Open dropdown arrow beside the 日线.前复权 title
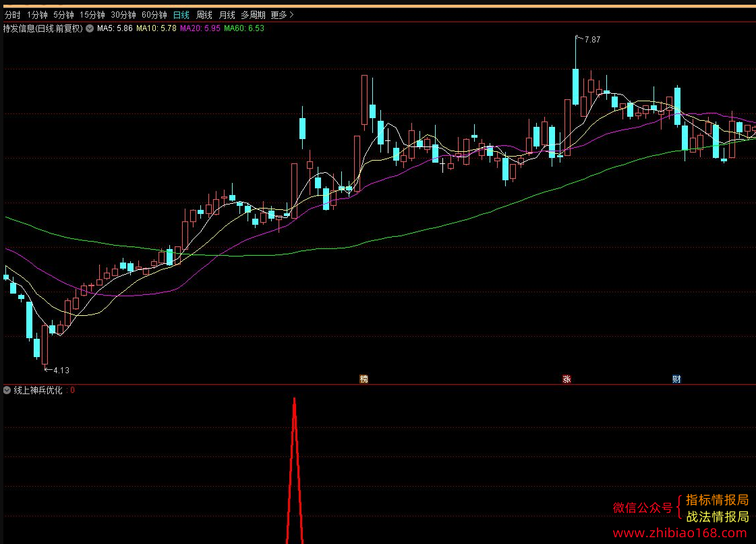This screenshot has width=756, height=544. (90, 28)
